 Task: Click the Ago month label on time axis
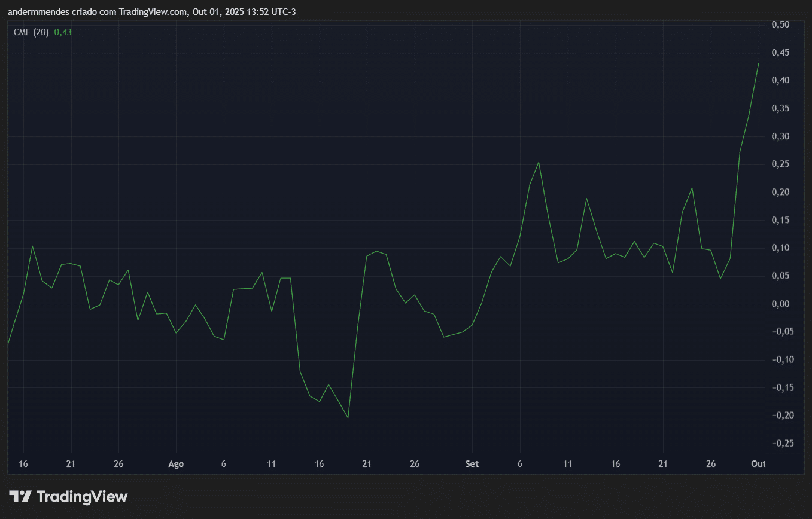(x=176, y=464)
